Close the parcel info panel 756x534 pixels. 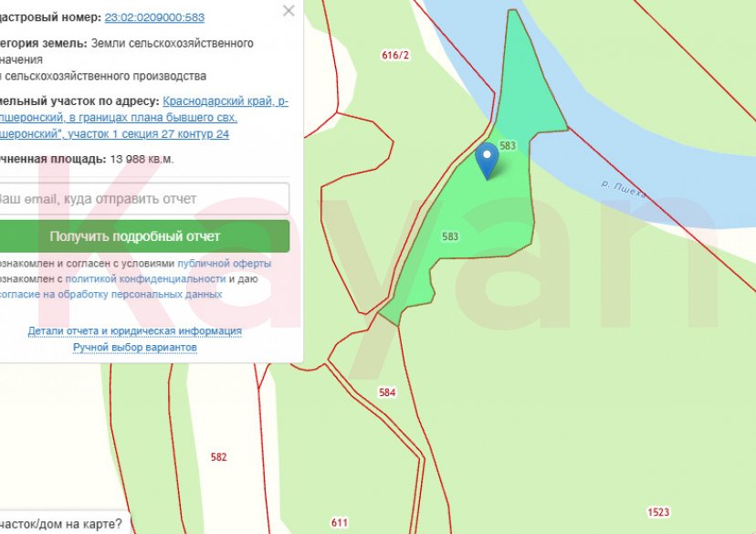coord(289,11)
